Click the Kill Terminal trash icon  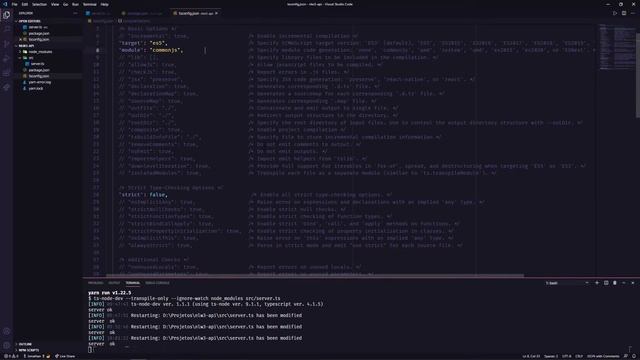coord(615,283)
